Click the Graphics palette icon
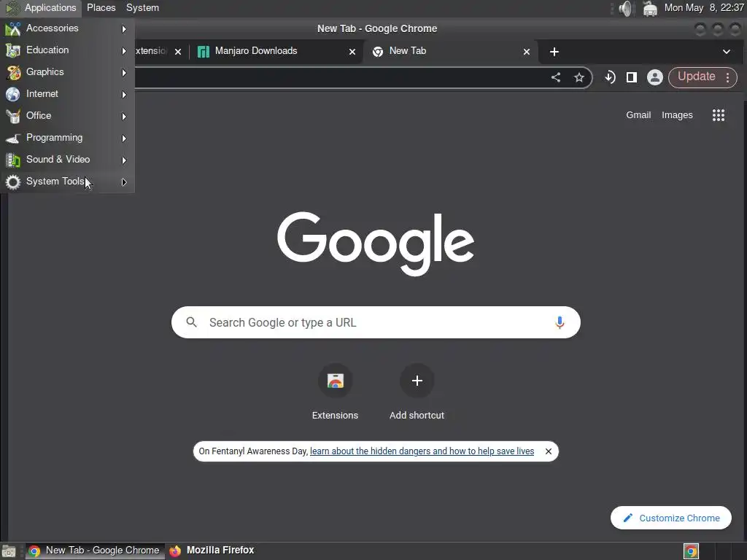The image size is (747, 560). [13, 72]
